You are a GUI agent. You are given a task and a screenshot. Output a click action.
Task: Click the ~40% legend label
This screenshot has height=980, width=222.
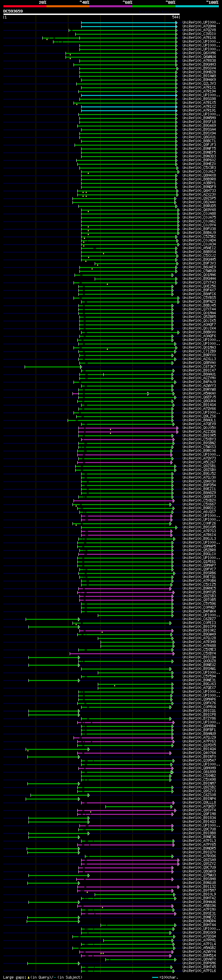pyautogui.click(x=84, y=2)
